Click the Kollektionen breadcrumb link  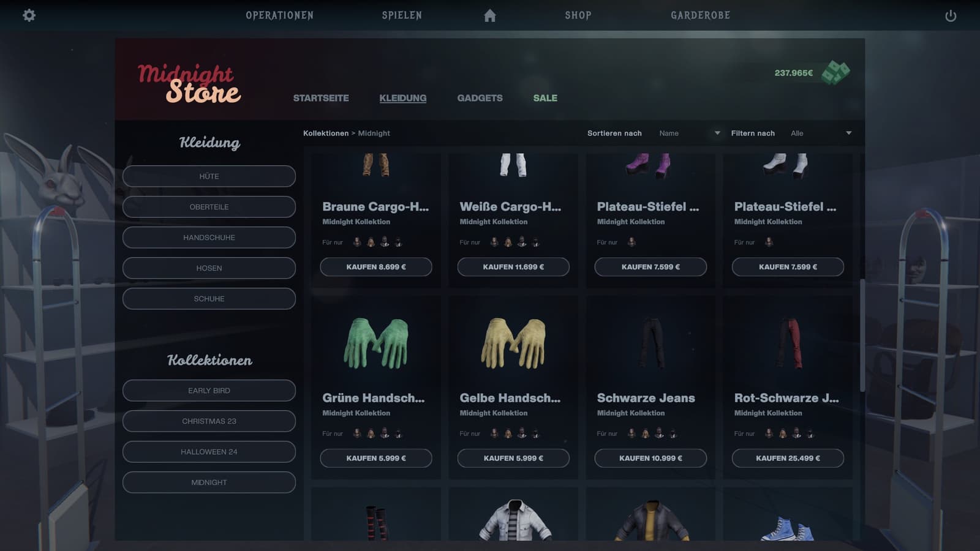[326, 133]
